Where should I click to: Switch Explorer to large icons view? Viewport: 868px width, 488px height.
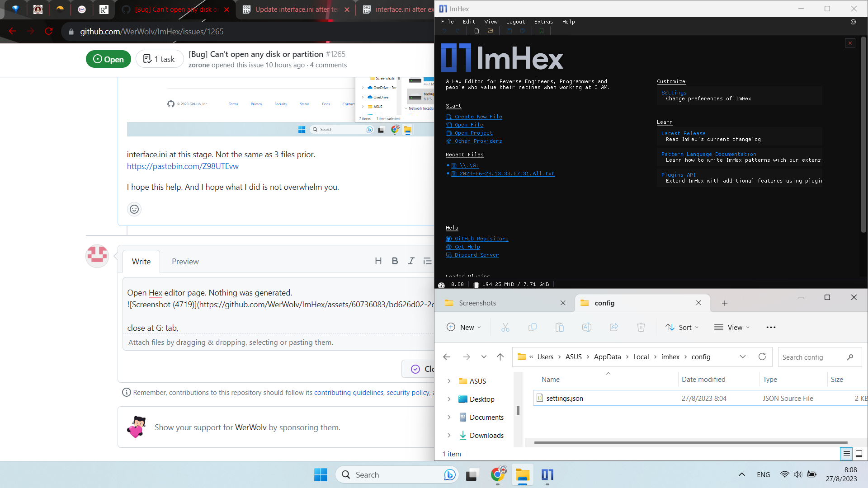click(x=858, y=454)
